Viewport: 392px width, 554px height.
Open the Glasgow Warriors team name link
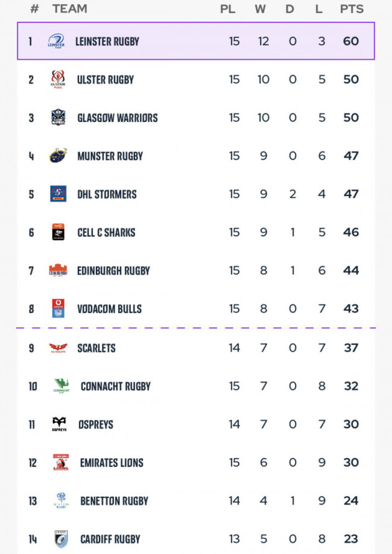click(117, 118)
